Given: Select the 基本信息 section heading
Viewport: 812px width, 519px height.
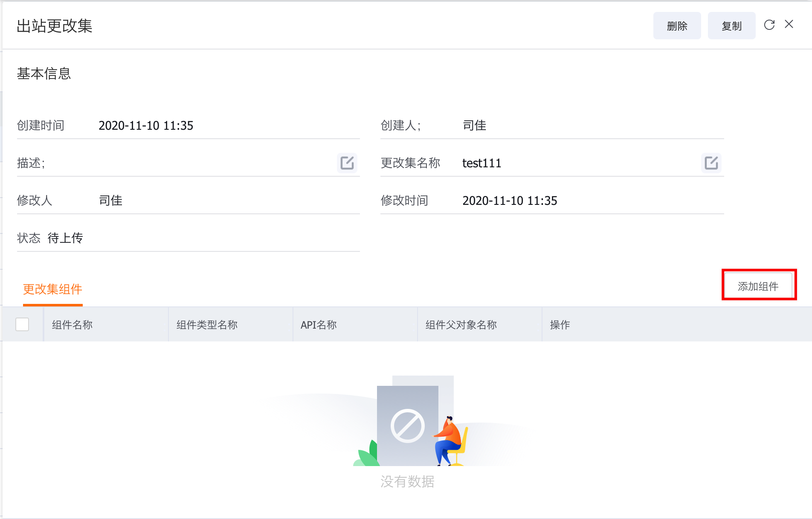Looking at the screenshot, I should [x=44, y=74].
